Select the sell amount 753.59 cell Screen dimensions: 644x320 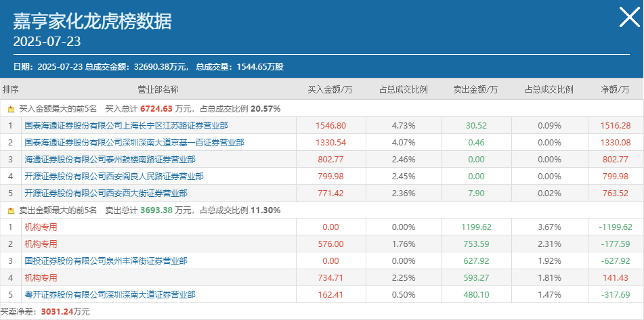477,244
